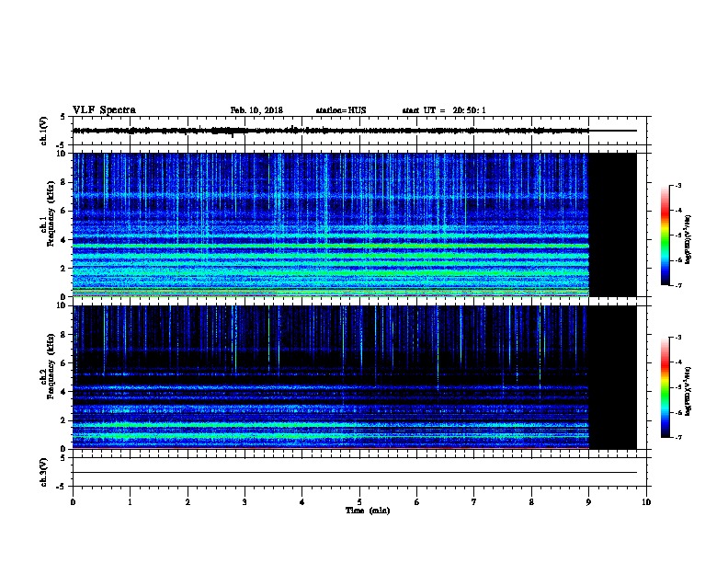Click the 1 minute tick label on the Time axis
Viewport: 728px width, 563px height.
(130, 501)
